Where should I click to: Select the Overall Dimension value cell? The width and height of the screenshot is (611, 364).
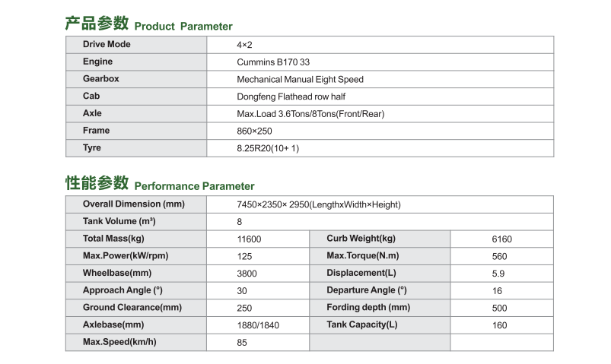tap(380, 204)
